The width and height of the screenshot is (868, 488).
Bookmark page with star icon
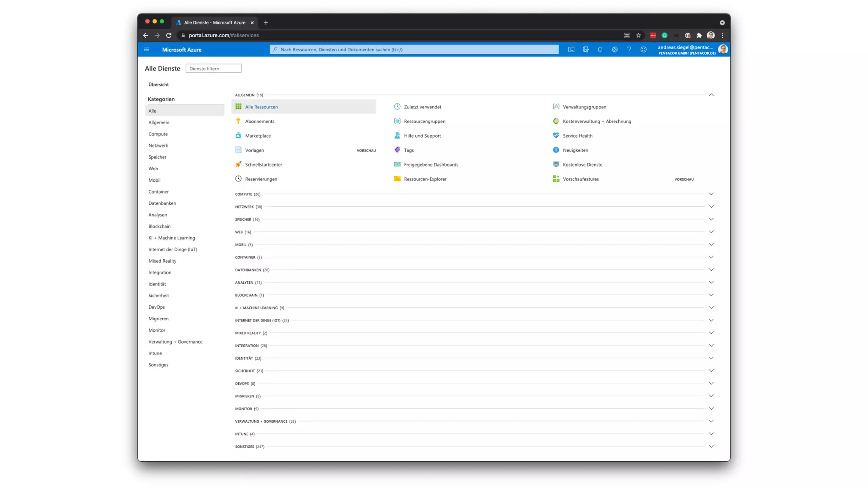tap(638, 36)
